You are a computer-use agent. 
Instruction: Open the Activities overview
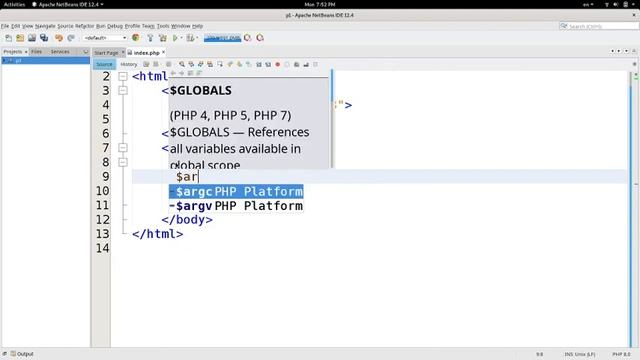click(x=14, y=4)
